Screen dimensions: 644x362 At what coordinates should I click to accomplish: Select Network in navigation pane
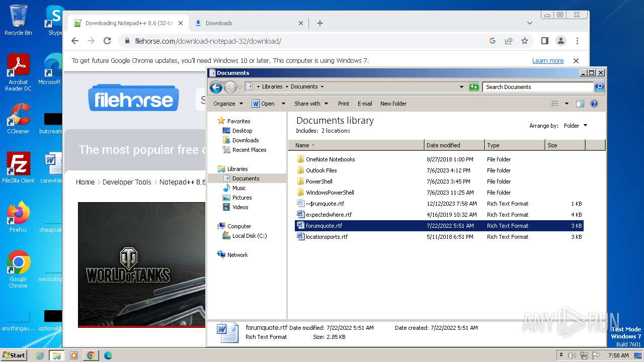[237, 255]
